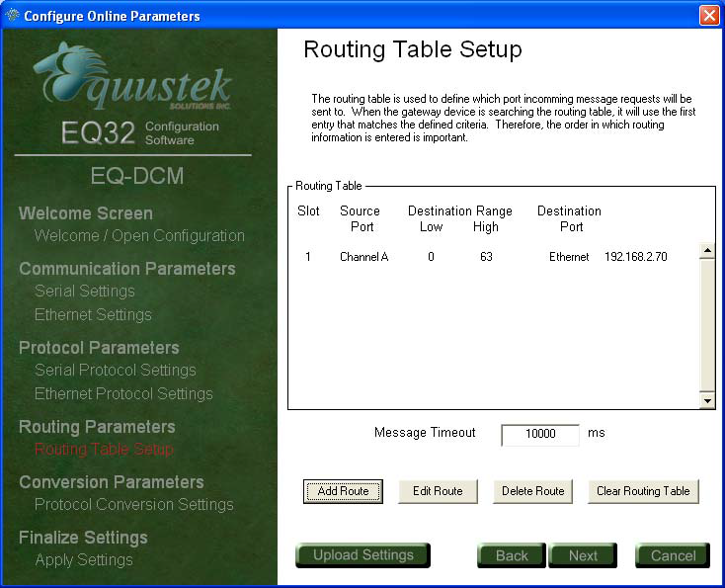Viewport: 725px width, 588px height.
Task: Click 'Routing Table Setup' page title
Action: coord(413,49)
